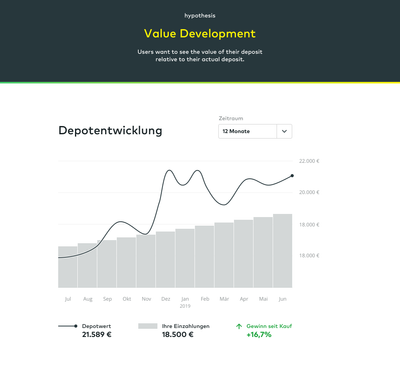Click the Depotentwicklung heading
The width and height of the screenshot is (400, 381).
click(x=110, y=130)
